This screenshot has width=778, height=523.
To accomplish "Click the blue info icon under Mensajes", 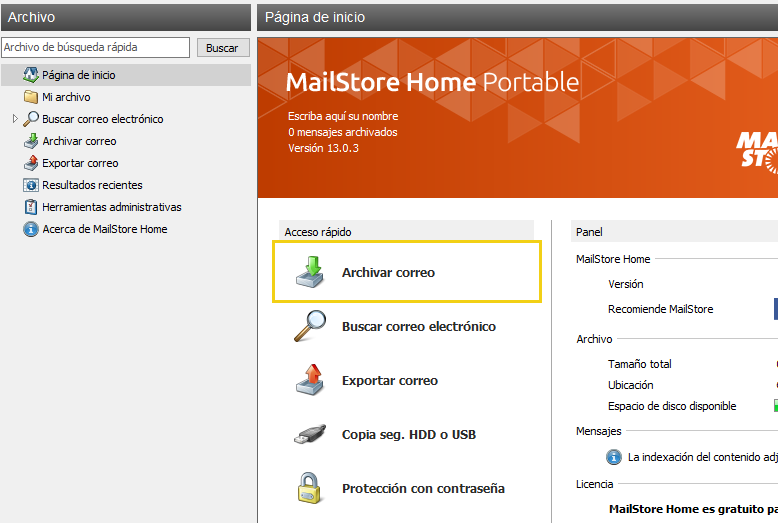I will [614, 457].
